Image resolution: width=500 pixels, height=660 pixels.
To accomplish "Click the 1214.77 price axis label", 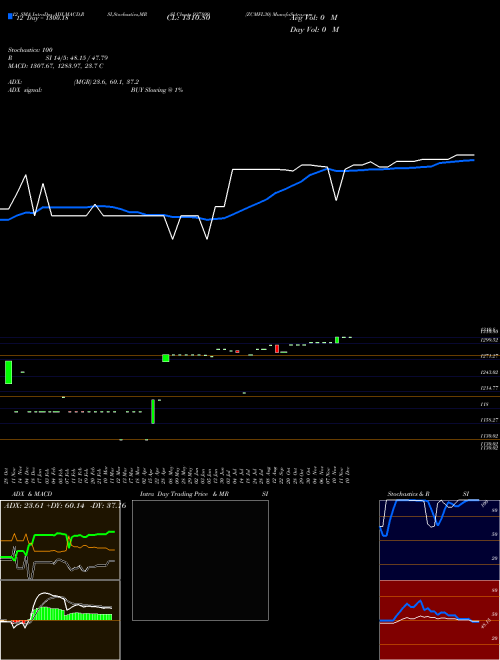I will (490, 388).
